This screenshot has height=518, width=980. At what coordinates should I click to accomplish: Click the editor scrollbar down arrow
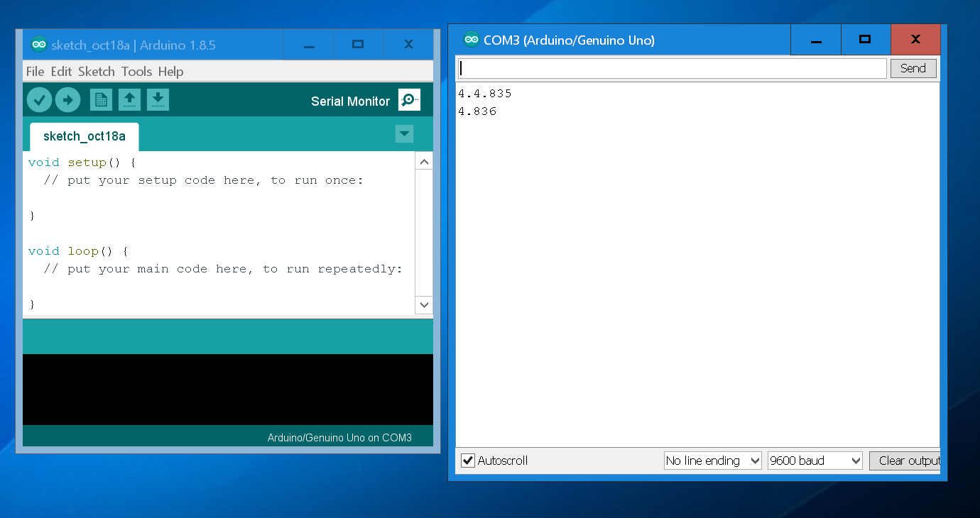(424, 305)
